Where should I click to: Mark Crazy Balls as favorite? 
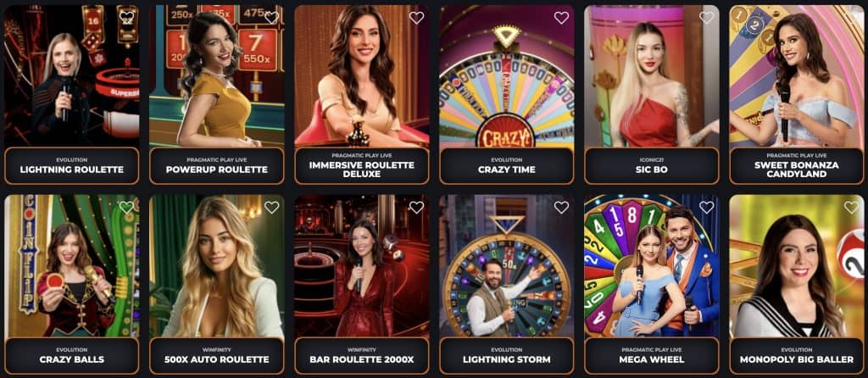click(x=127, y=208)
